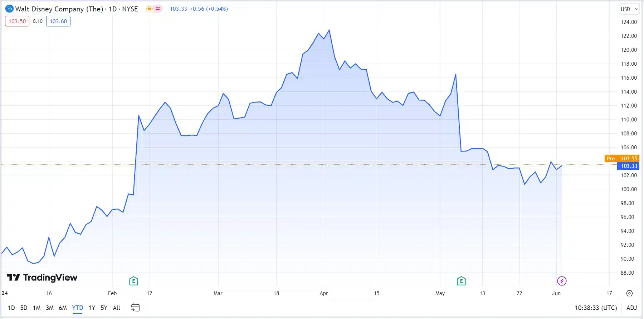Screen dimensions: 644x319
Task: Click the 110.00 price axis label
Action: coord(629,119)
